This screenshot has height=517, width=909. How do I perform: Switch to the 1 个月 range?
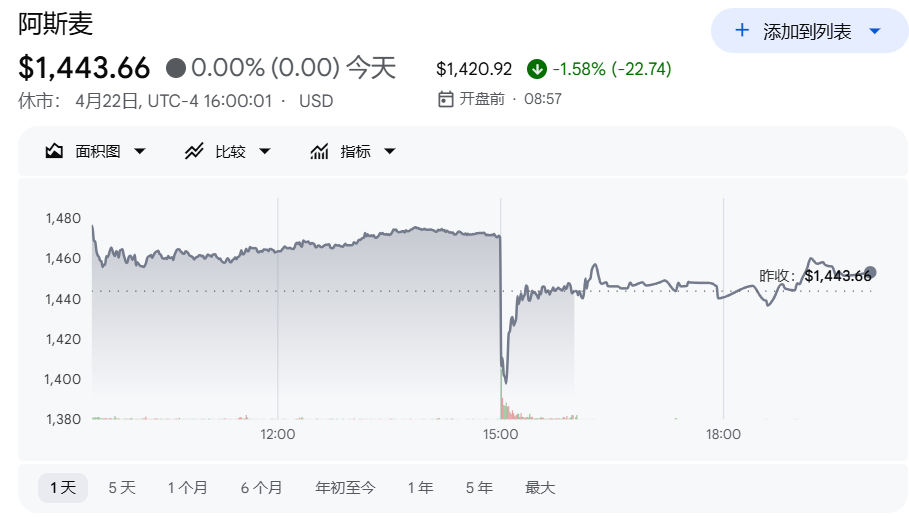[x=188, y=488]
